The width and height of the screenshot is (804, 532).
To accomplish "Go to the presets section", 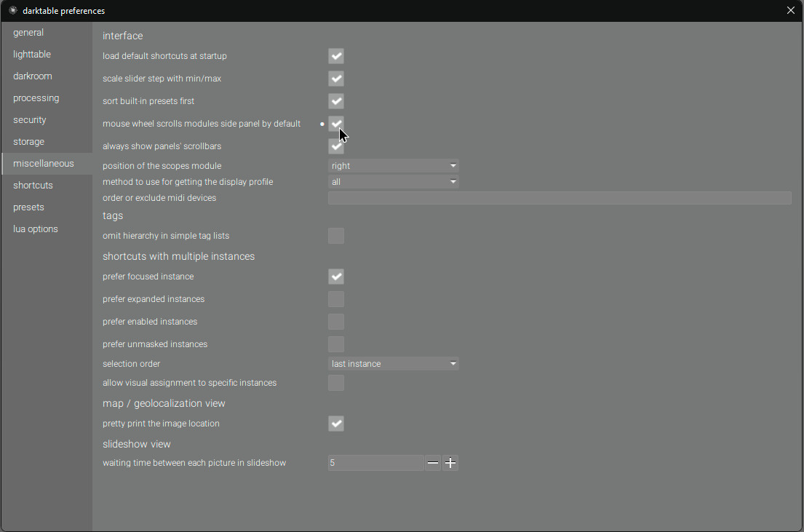I will (x=28, y=207).
